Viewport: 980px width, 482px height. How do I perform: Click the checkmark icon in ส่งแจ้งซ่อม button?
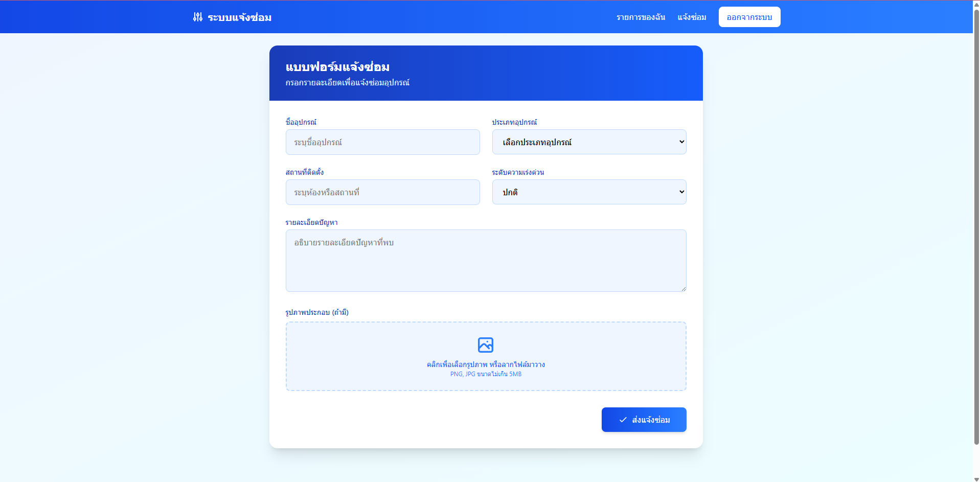(623, 420)
